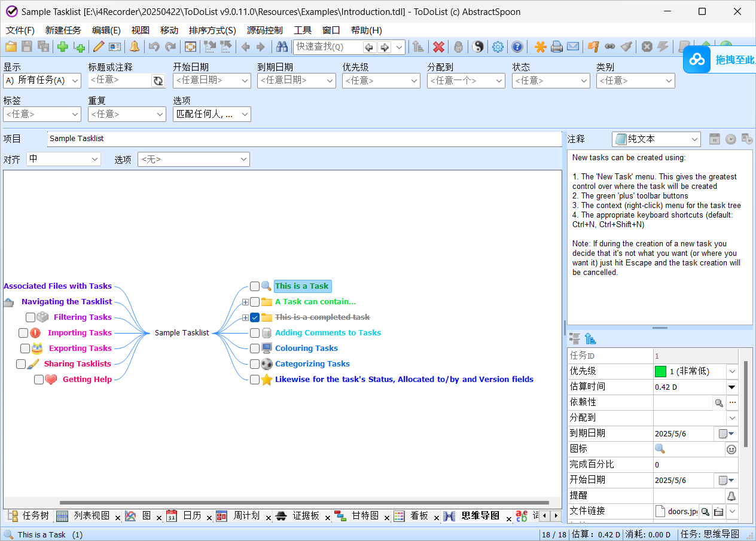Open the 优先级 filter dropdown

coord(381,81)
